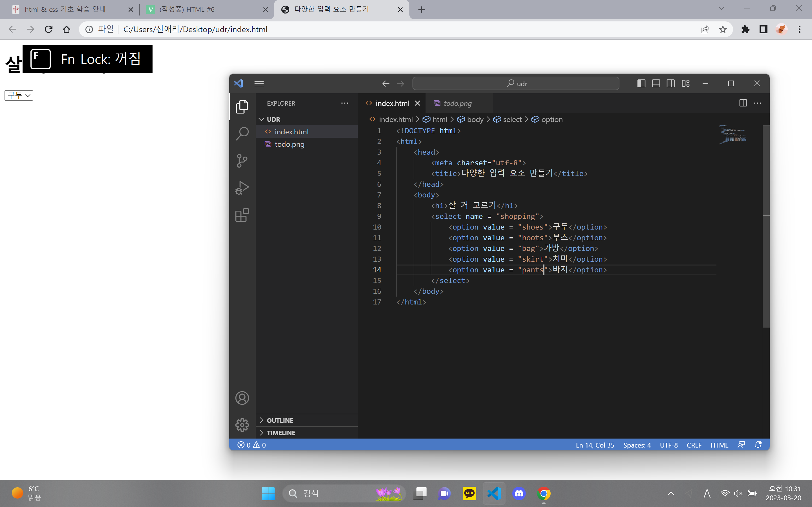Open Source Control view

[242, 161]
